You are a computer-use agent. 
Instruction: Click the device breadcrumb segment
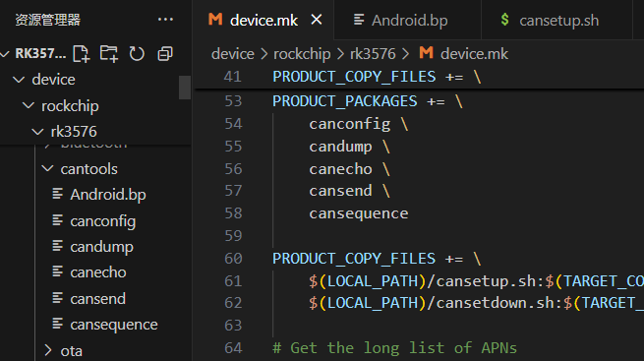pyautogui.click(x=232, y=54)
